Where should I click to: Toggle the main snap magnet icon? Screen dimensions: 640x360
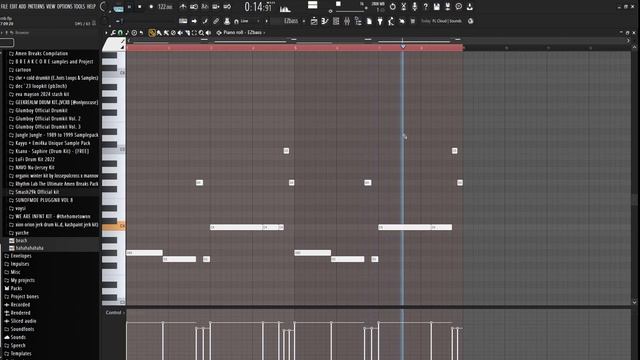click(236, 21)
